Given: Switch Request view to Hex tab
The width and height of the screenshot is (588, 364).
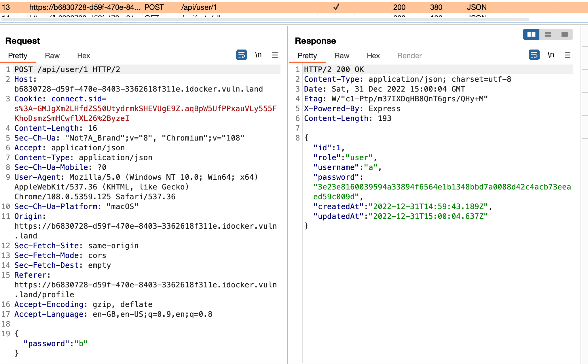Looking at the screenshot, I should point(84,56).
